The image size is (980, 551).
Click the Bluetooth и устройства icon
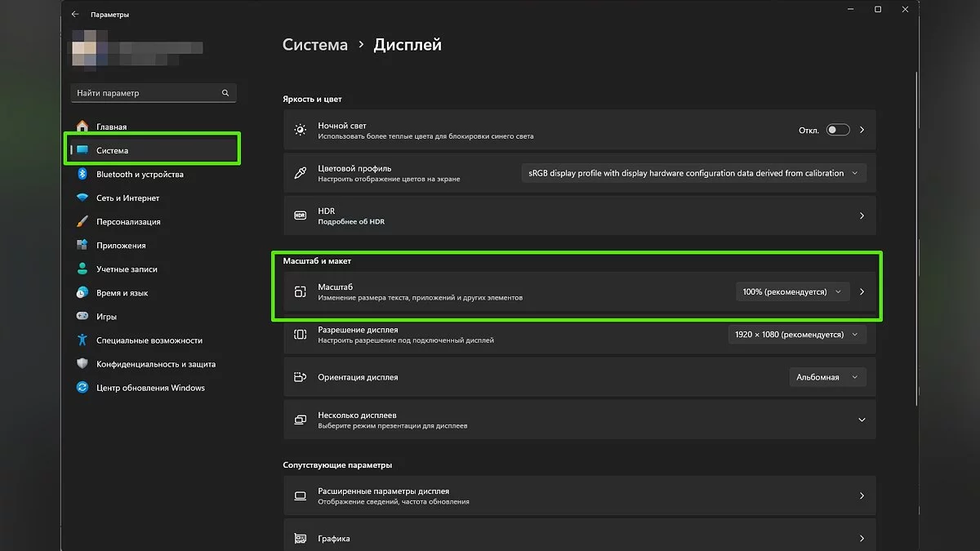(x=82, y=174)
